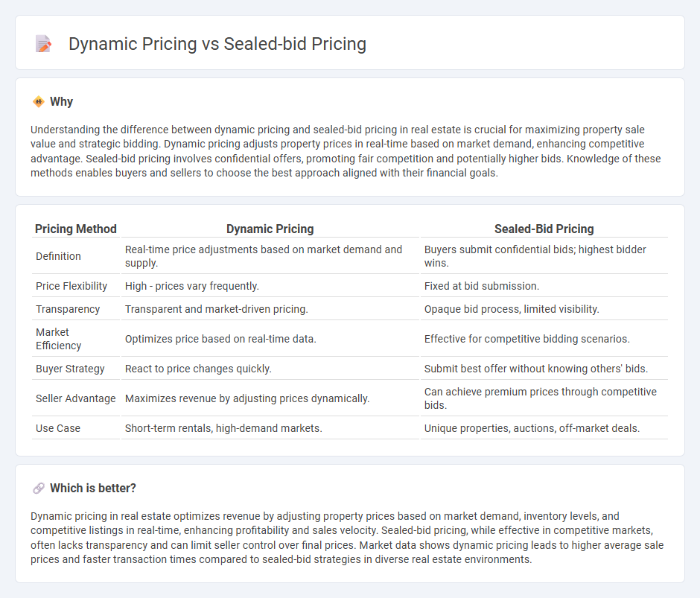Select the Use Case row label
This screenshot has width=700, height=598.
[58, 429]
